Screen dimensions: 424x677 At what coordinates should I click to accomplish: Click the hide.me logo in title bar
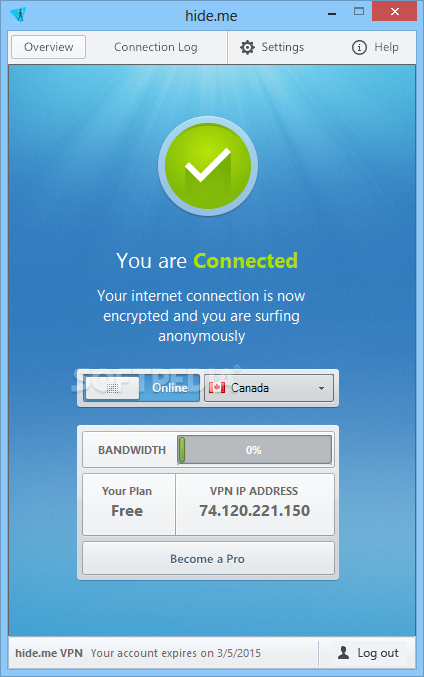tap(18, 15)
